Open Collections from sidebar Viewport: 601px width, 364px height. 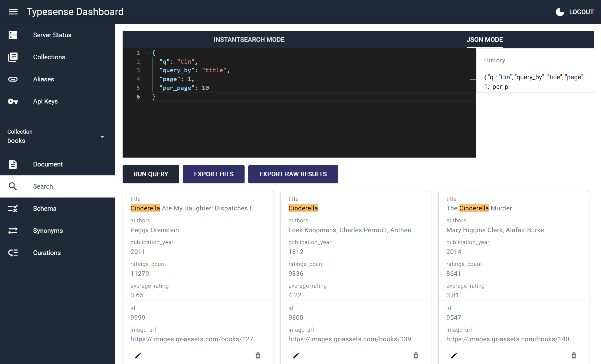(49, 57)
